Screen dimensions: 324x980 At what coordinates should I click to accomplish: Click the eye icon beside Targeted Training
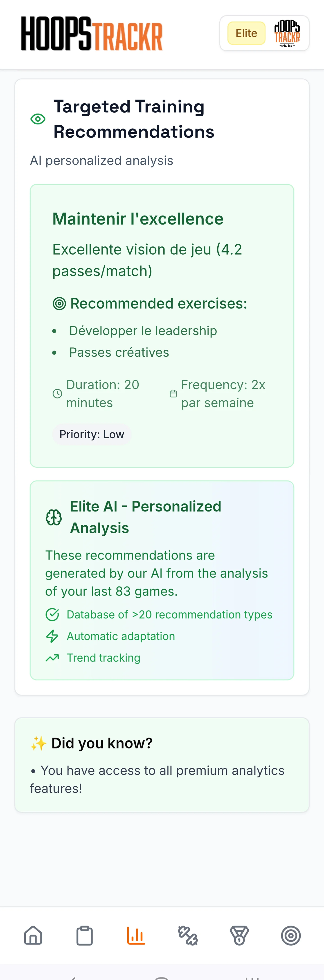pos(38,119)
